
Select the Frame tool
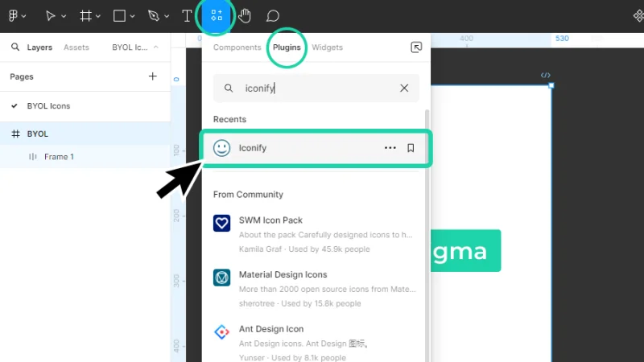click(85, 16)
